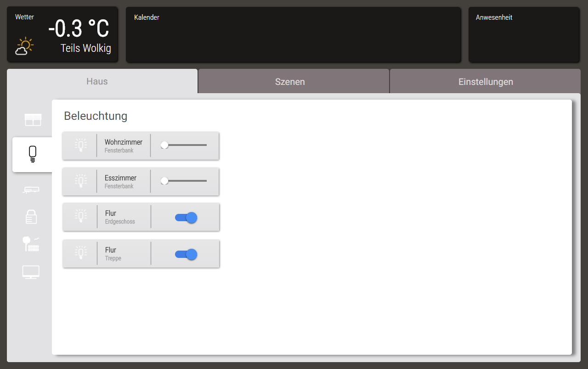
Task: Click the lamp icon for Flur Treppe
Action: (x=81, y=253)
